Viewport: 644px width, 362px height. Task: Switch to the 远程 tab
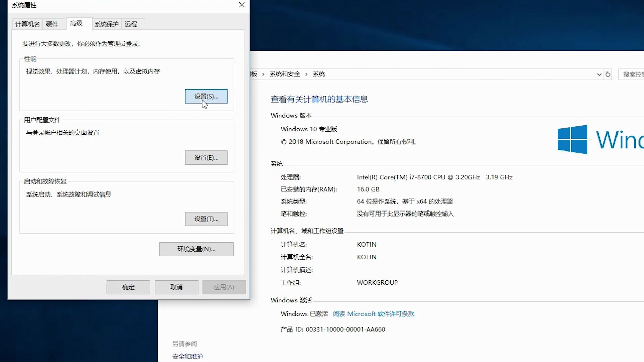130,24
